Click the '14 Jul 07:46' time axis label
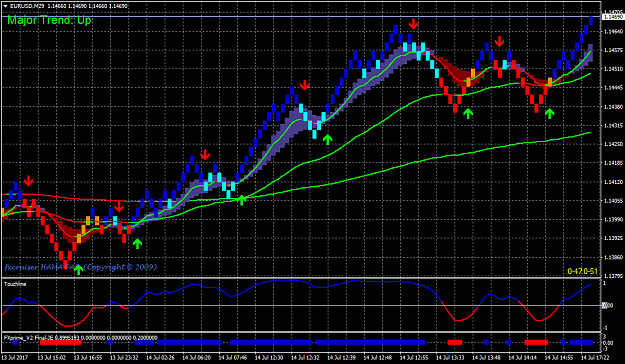 (233, 358)
